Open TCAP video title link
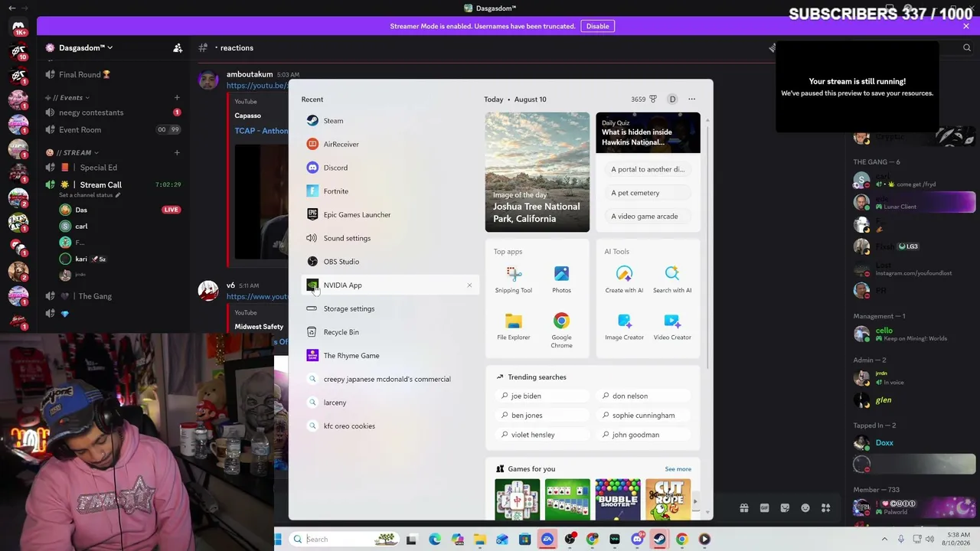This screenshot has width=980, height=551. click(261, 131)
